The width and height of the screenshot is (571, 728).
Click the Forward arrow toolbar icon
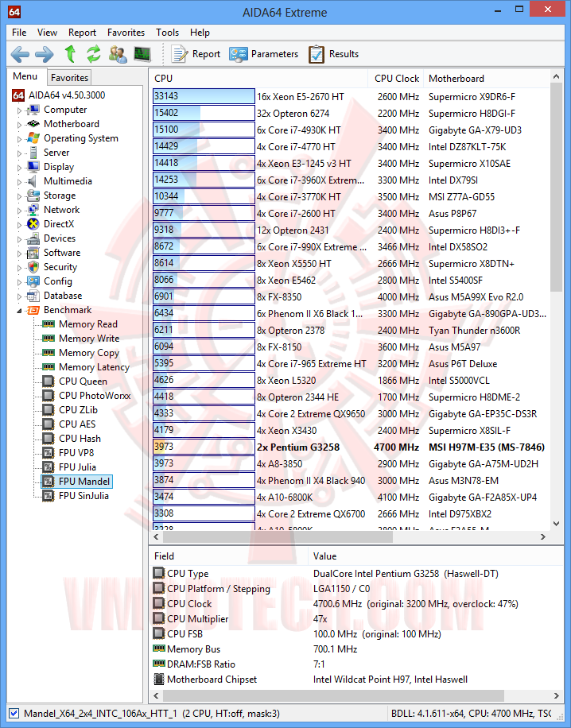click(x=45, y=54)
